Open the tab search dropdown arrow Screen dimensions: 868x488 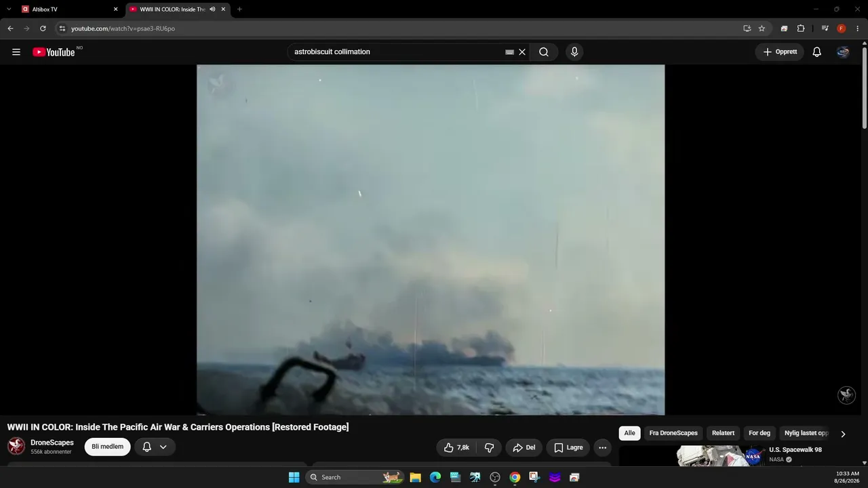[x=9, y=9]
